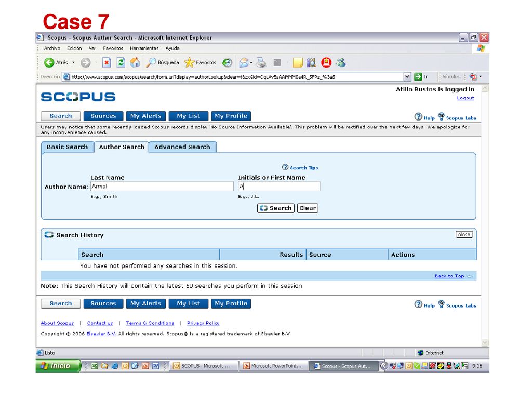
Task: Open the Adobe PDF dropdown arrow
Action: [x=480, y=77]
